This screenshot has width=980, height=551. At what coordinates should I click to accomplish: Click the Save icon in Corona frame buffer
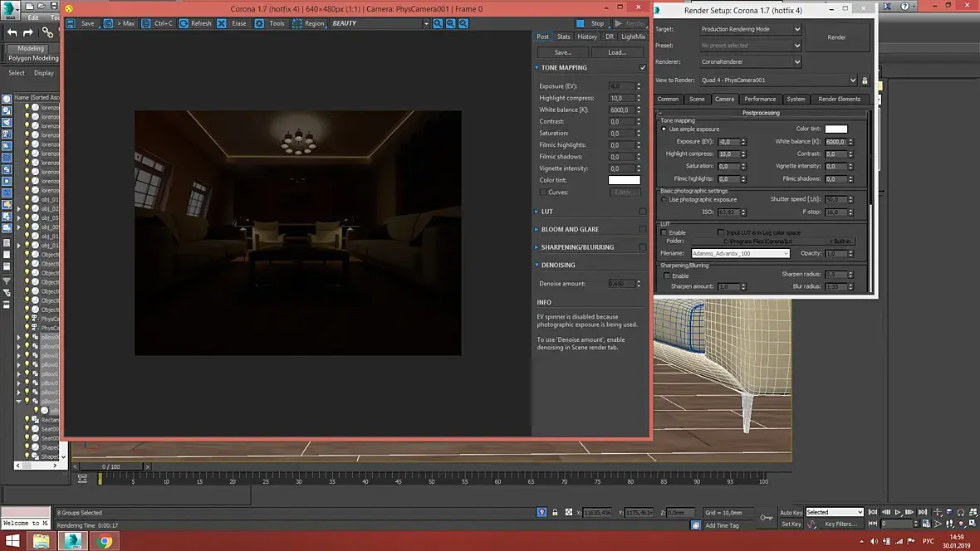pos(70,23)
